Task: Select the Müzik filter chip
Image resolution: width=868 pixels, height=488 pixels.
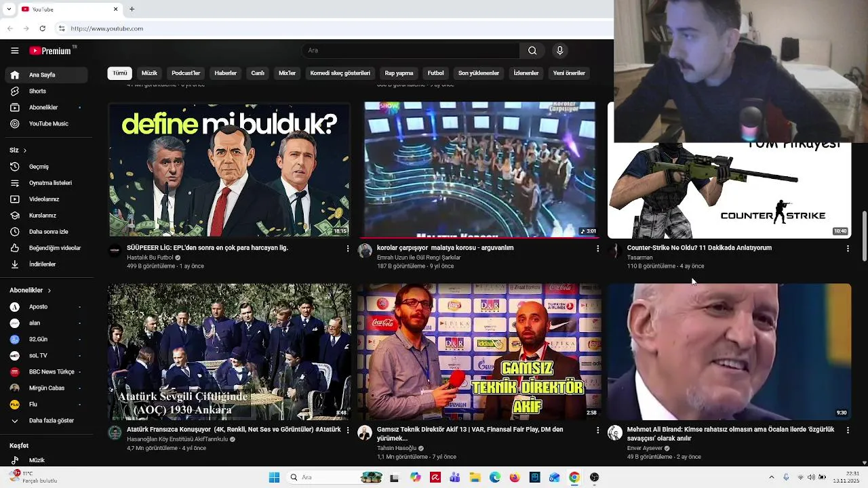Action: click(x=149, y=73)
